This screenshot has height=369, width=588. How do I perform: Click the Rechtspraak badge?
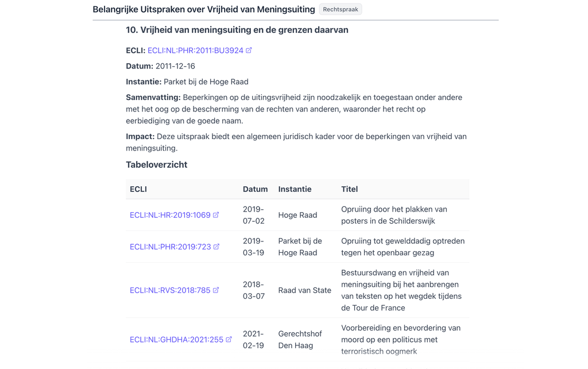341,9
